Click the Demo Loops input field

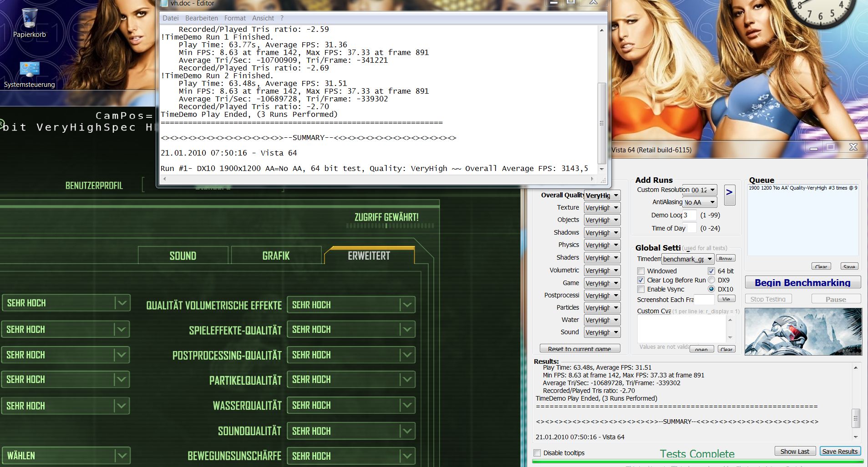coord(689,215)
